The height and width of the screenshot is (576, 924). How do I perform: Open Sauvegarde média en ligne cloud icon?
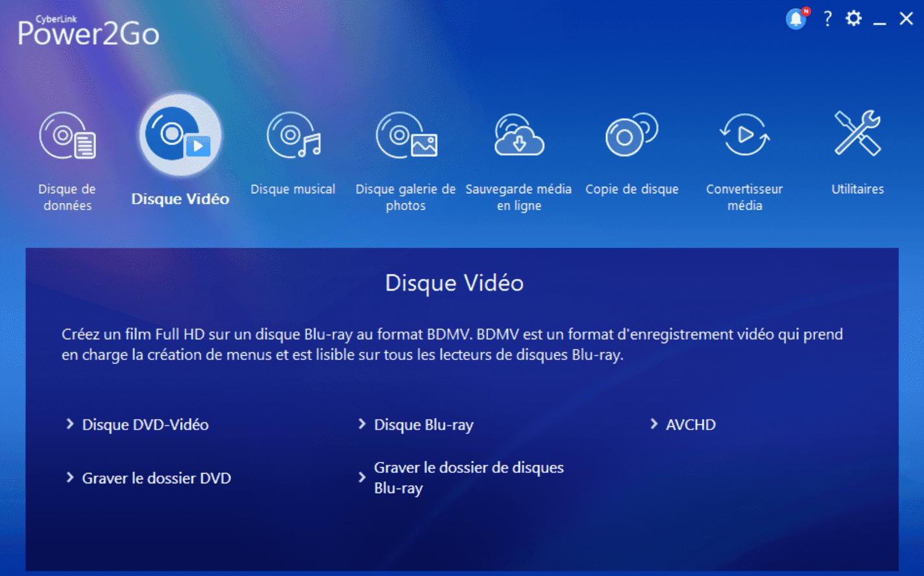pos(519,135)
